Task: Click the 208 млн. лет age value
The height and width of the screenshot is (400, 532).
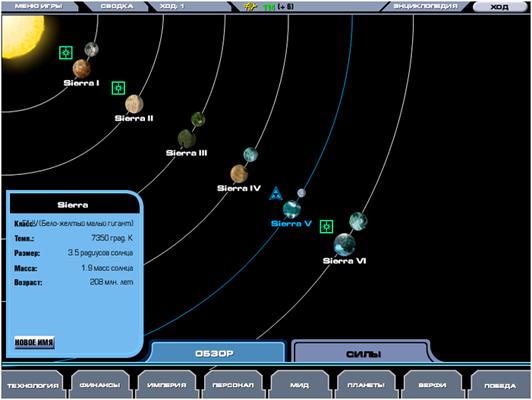Action: pos(112,282)
